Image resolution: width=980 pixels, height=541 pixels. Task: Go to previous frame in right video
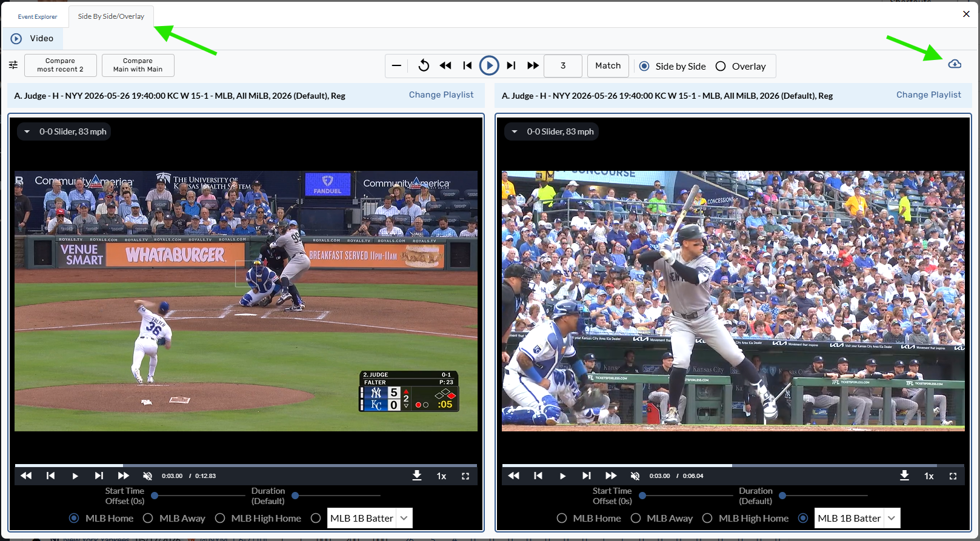[538, 476]
